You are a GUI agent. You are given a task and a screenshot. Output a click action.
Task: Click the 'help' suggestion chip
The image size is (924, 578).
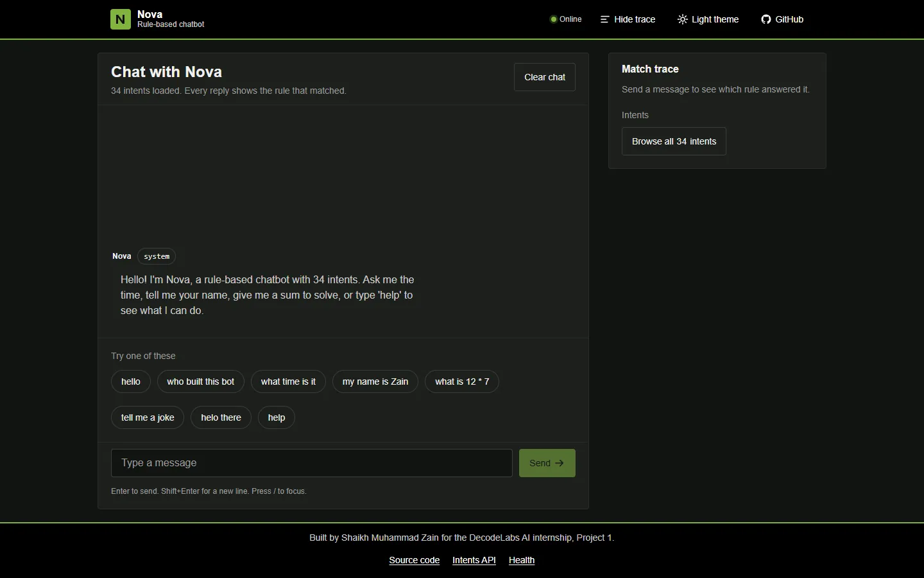click(277, 417)
